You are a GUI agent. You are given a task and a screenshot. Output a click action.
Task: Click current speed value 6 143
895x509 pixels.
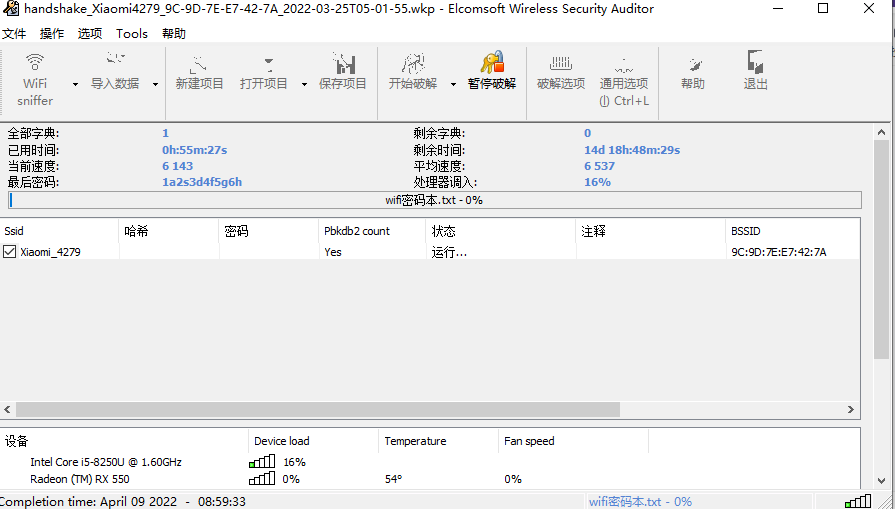pyautogui.click(x=178, y=166)
